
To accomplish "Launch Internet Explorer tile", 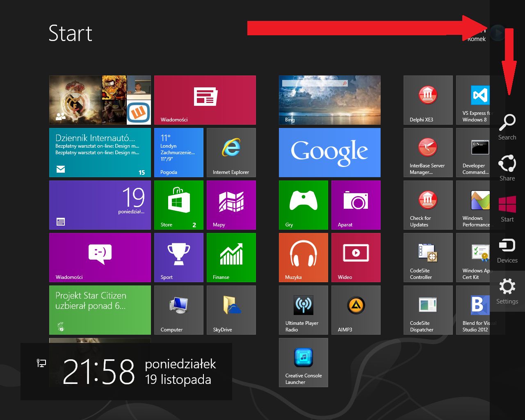I will tap(231, 153).
